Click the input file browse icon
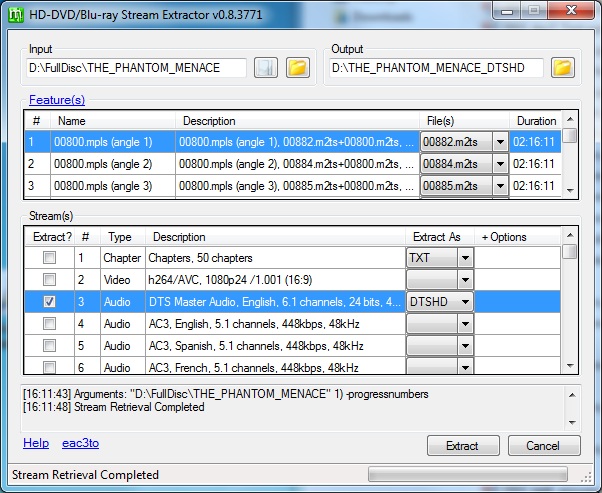602x493 pixels. coord(265,68)
